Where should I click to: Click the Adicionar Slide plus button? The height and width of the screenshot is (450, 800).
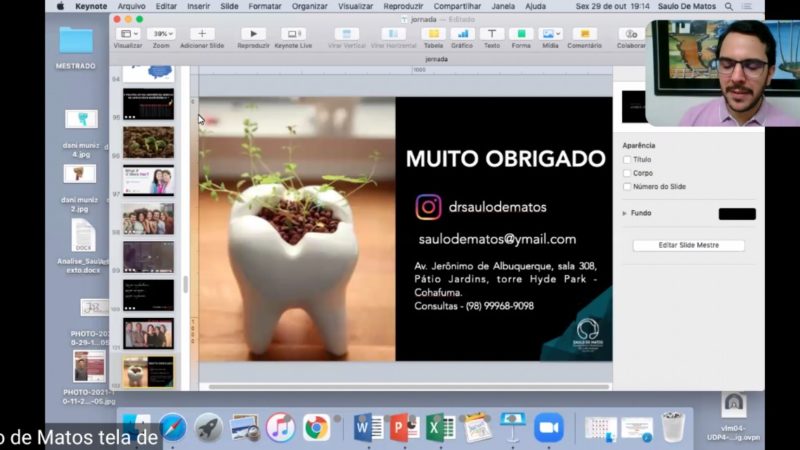(202, 34)
